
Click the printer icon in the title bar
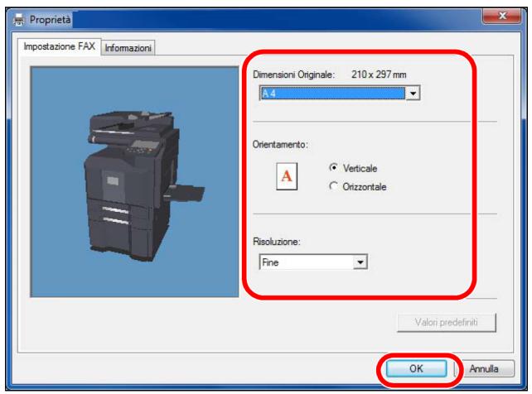pyautogui.click(x=19, y=20)
